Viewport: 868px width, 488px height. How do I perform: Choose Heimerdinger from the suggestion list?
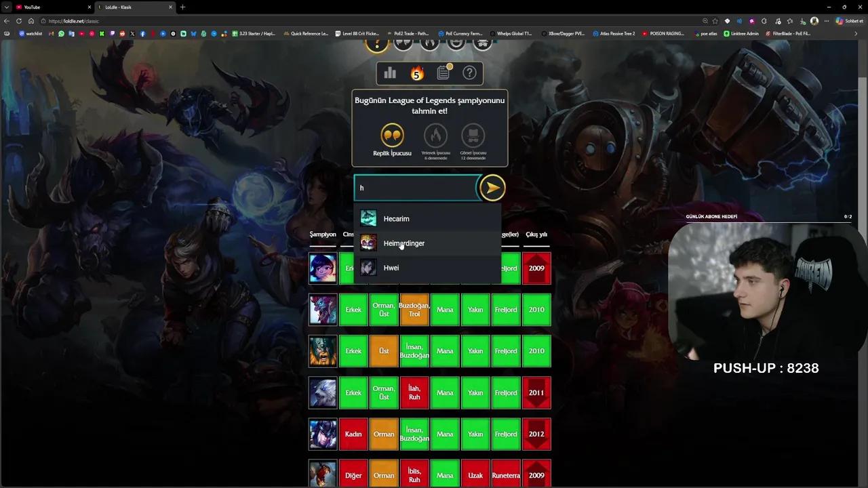point(427,243)
